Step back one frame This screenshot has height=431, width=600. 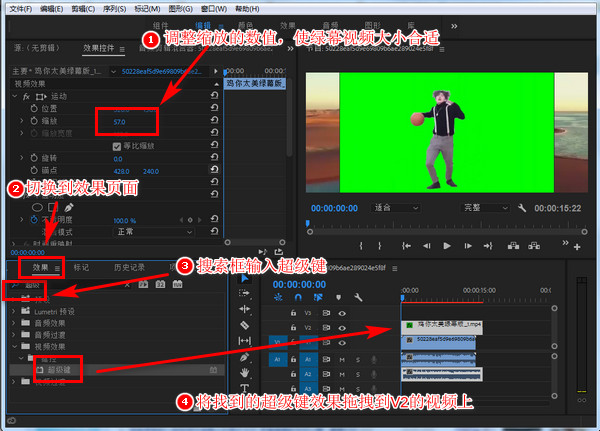pos(427,246)
